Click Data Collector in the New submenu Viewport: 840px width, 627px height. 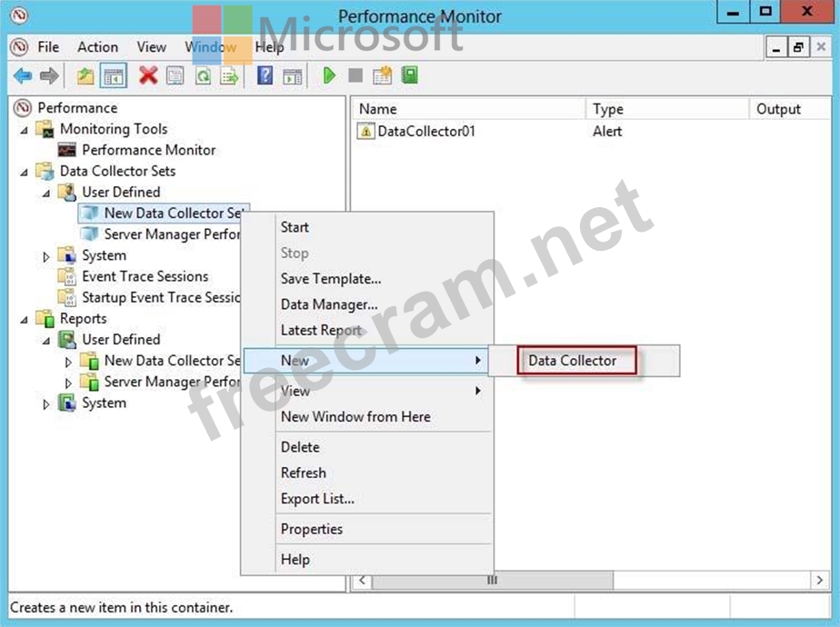click(572, 361)
